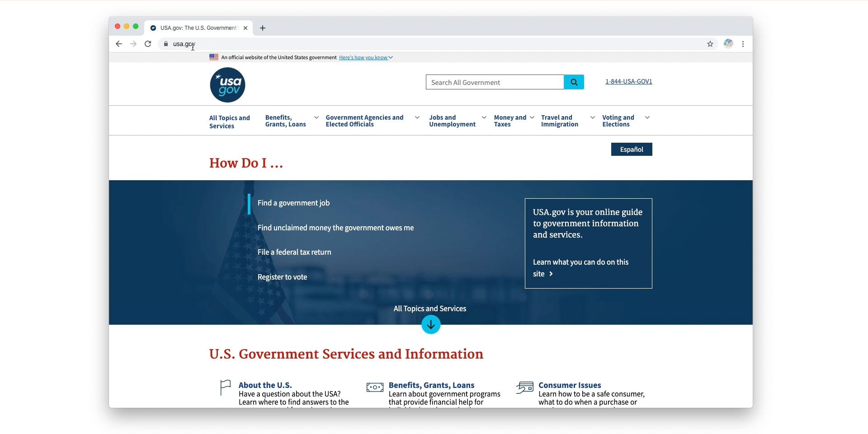The width and height of the screenshot is (868, 434).
Task: Click the round down-arrow button
Action: click(x=431, y=324)
